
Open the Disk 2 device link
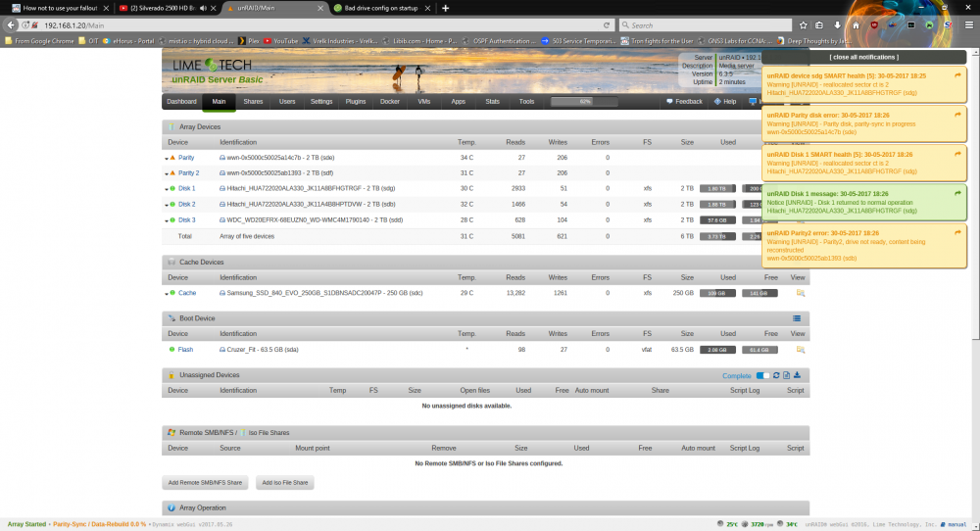(x=187, y=204)
